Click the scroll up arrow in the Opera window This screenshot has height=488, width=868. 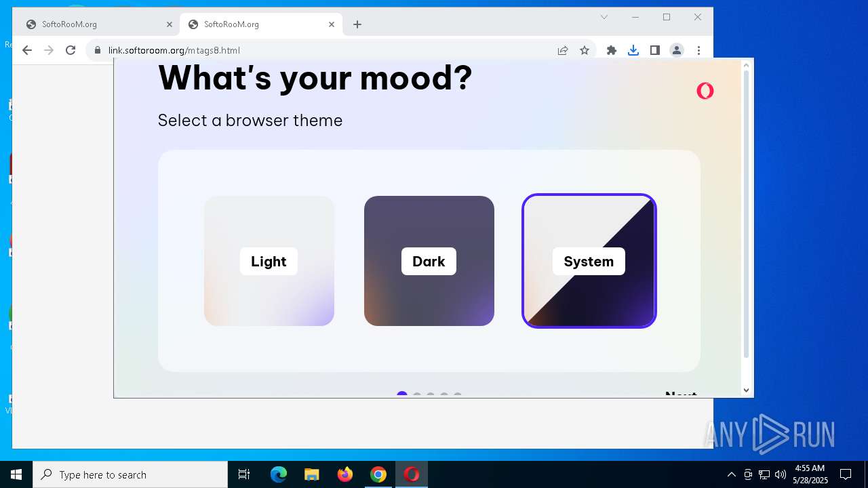747,65
